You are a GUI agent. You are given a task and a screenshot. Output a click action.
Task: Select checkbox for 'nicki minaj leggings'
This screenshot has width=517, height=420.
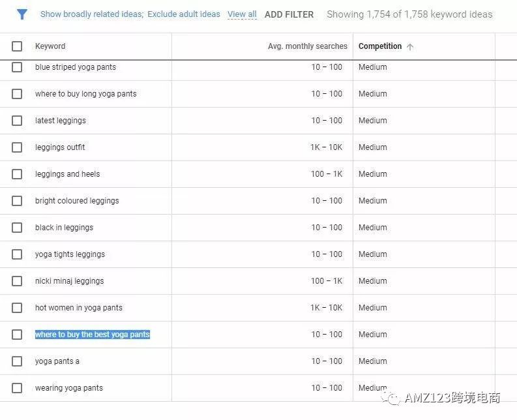pyautogui.click(x=17, y=281)
